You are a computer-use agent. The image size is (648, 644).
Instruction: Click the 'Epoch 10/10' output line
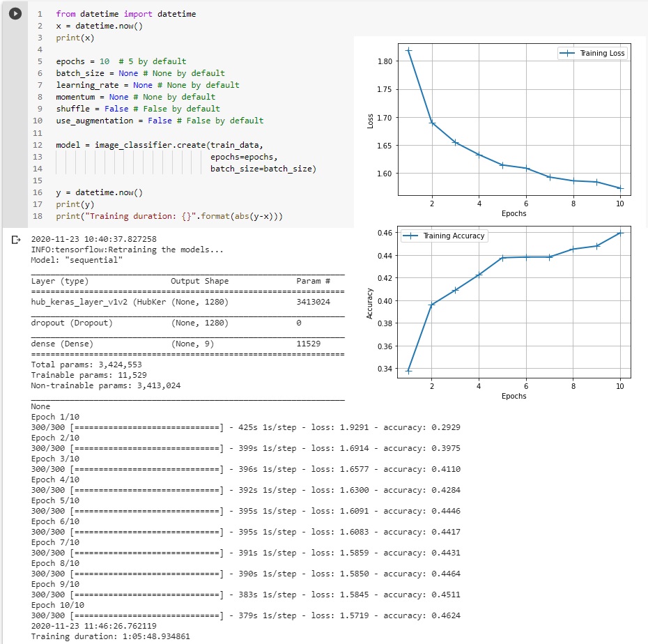tap(57, 606)
